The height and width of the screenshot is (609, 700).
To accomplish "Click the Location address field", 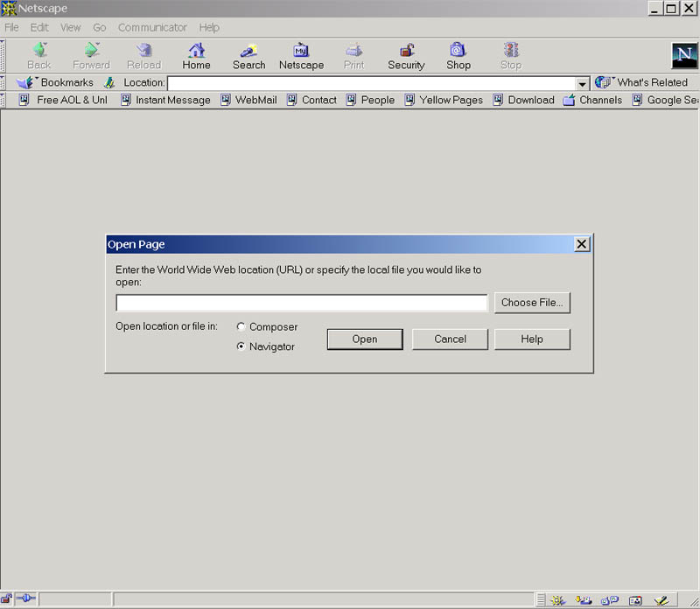I will [372, 83].
